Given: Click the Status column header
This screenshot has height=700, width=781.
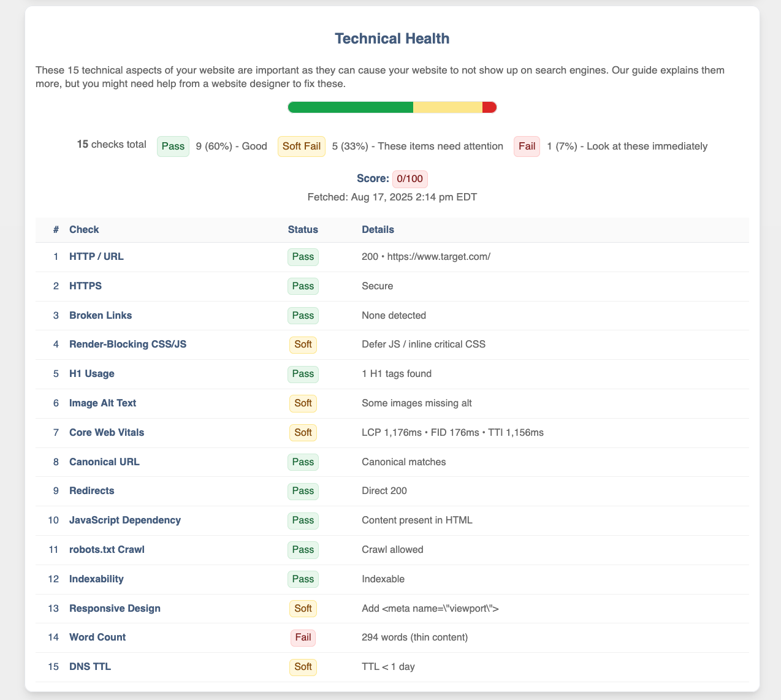Looking at the screenshot, I should coord(303,229).
